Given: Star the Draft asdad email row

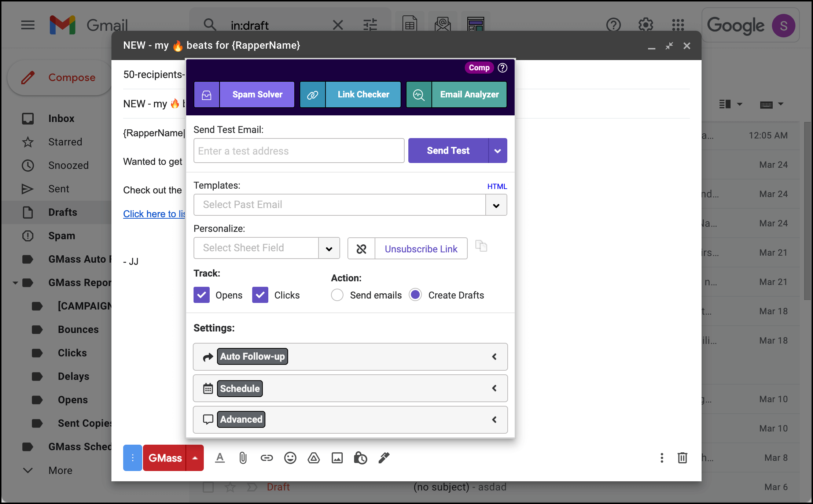Looking at the screenshot, I should pyautogui.click(x=230, y=487).
